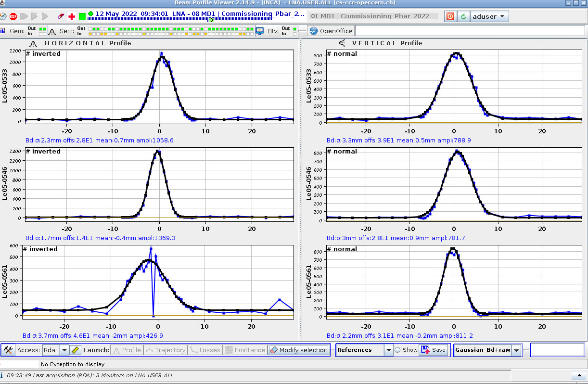Click the Modify selection button
Image resolution: width=588 pixels, height=384 pixels.
click(298, 350)
